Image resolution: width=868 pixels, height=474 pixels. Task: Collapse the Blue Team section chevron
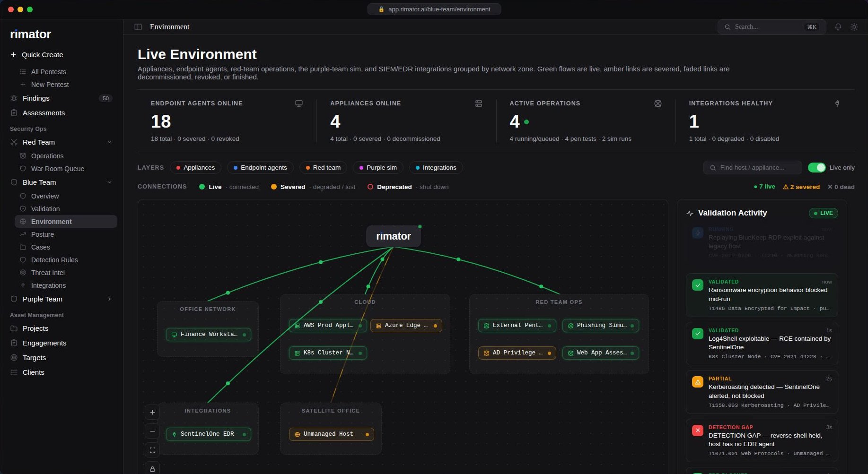pyautogui.click(x=109, y=182)
